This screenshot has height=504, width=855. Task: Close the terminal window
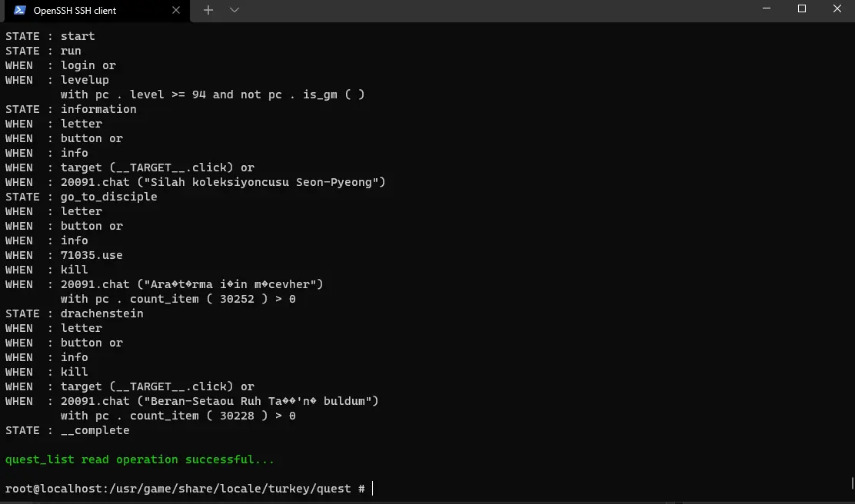pos(837,8)
